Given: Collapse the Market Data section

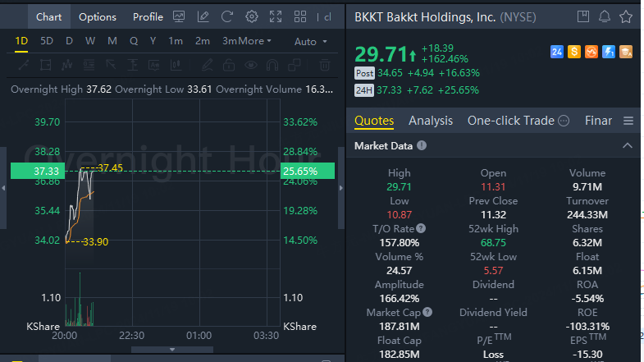Looking at the screenshot, I should pyautogui.click(x=627, y=145).
